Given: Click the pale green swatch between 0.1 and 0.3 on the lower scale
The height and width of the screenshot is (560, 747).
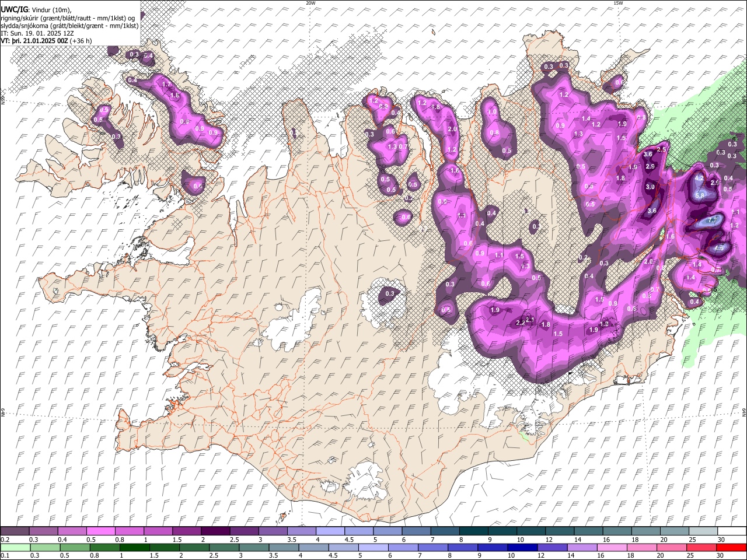Looking at the screenshot, I should 15,547.
